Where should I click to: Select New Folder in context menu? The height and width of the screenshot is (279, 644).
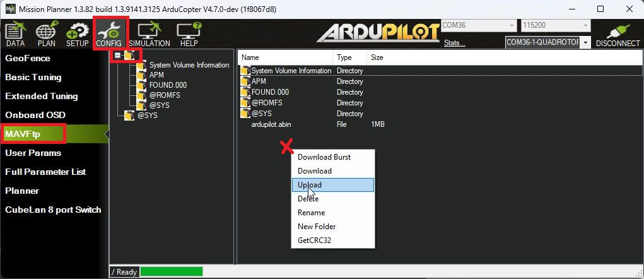[x=317, y=227]
